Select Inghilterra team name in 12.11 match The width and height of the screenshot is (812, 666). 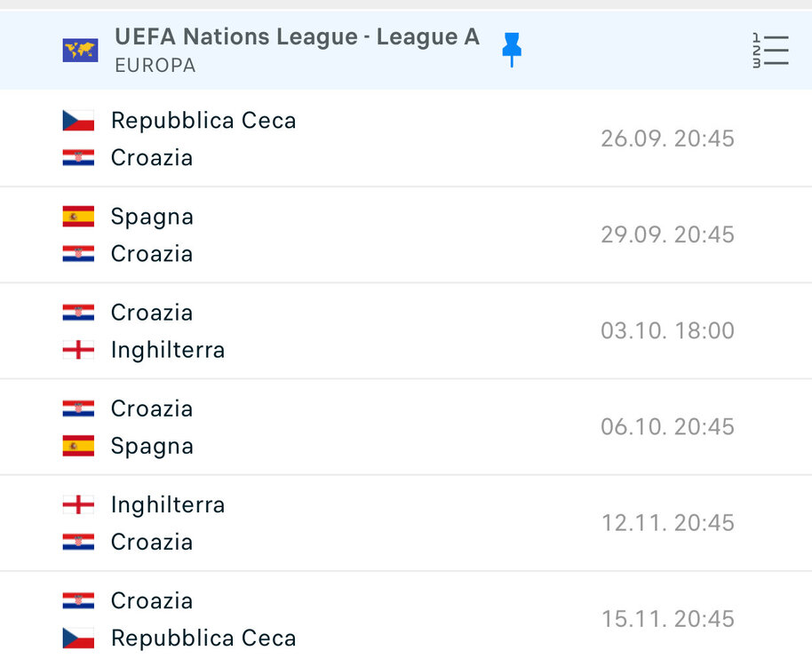[x=168, y=504]
